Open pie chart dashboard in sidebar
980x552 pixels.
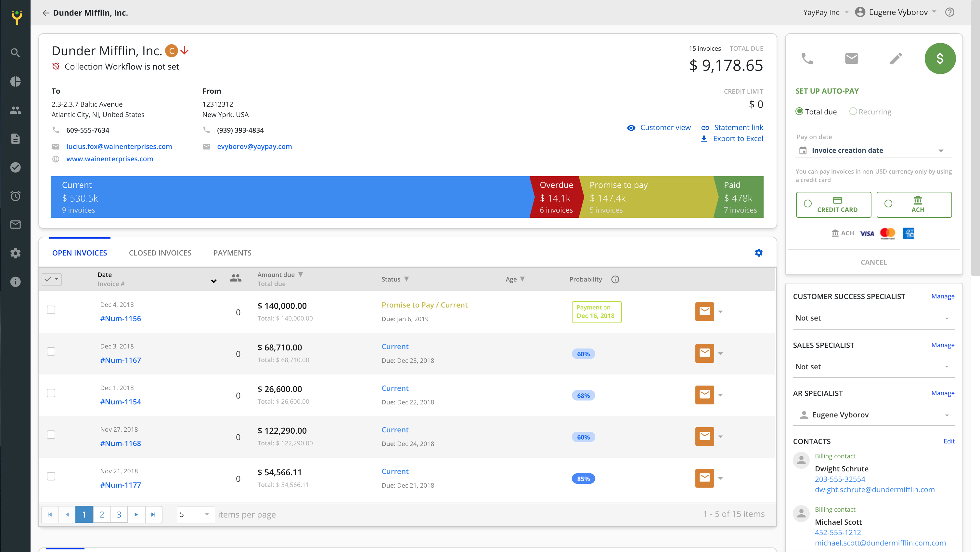(x=15, y=82)
